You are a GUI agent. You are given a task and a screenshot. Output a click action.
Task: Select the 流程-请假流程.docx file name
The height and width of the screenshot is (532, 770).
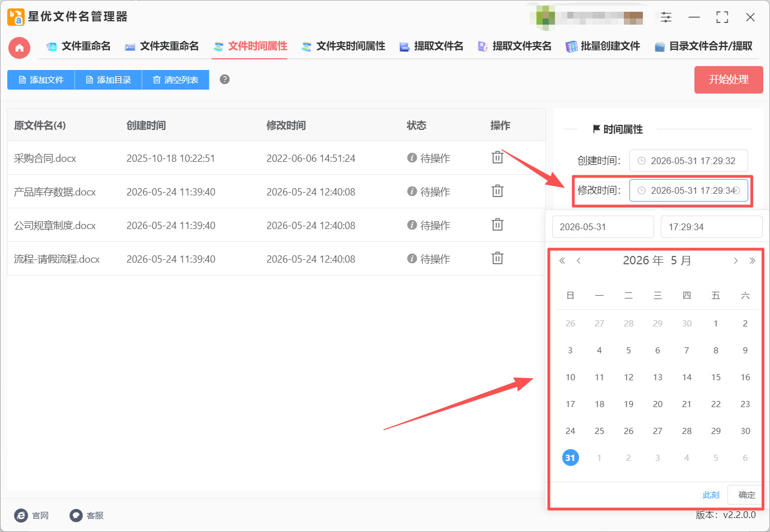pyautogui.click(x=57, y=259)
